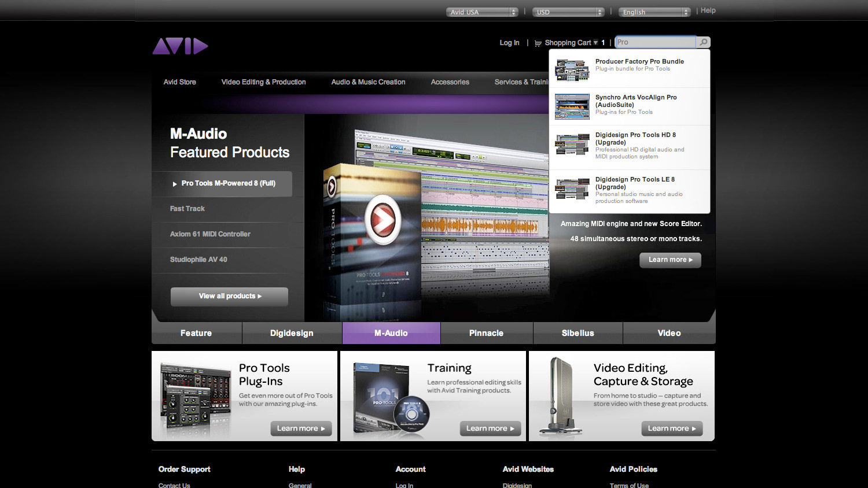Click Learn more under Pro Tools Plug-Ins
The width and height of the screenshot is (868, 488).
(x=301, y=428)
